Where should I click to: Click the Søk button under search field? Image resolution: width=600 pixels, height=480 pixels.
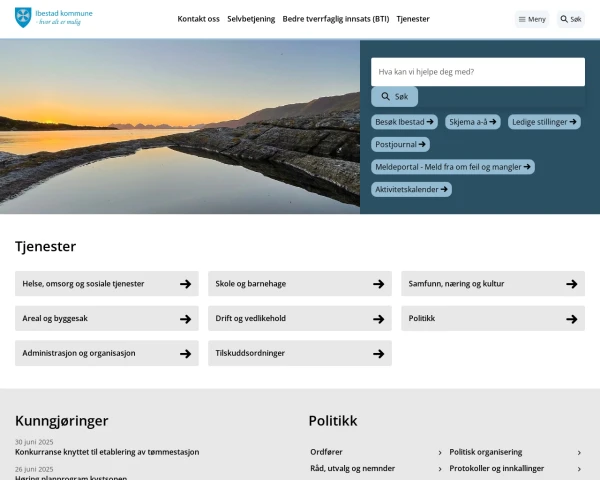(x=394, y=96)
